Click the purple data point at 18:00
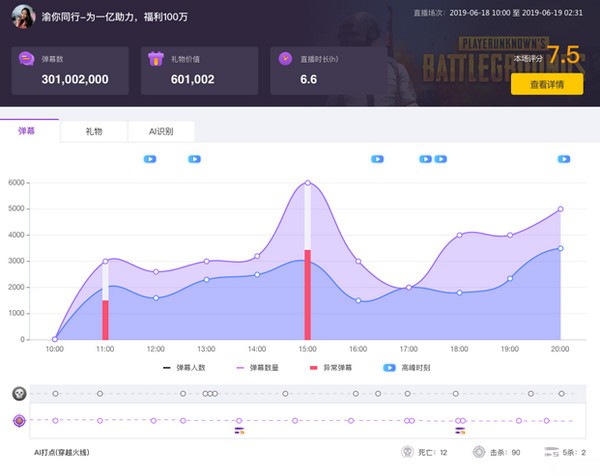 point(460,235)
